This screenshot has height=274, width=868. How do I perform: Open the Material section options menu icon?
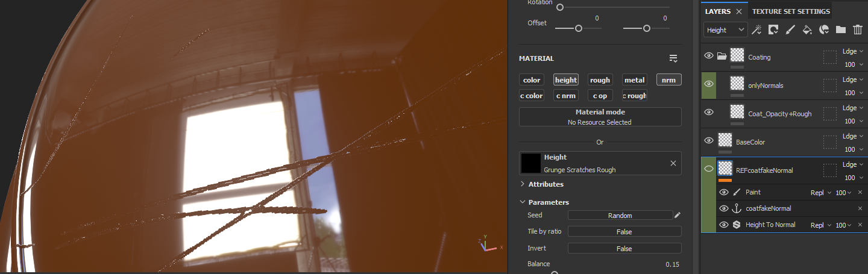click(x=673, y=58)
